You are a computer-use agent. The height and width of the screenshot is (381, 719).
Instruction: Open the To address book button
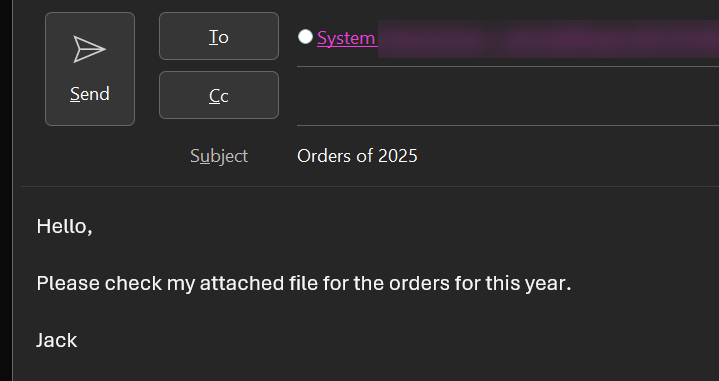pyautogui.click(x=219, y=36)
